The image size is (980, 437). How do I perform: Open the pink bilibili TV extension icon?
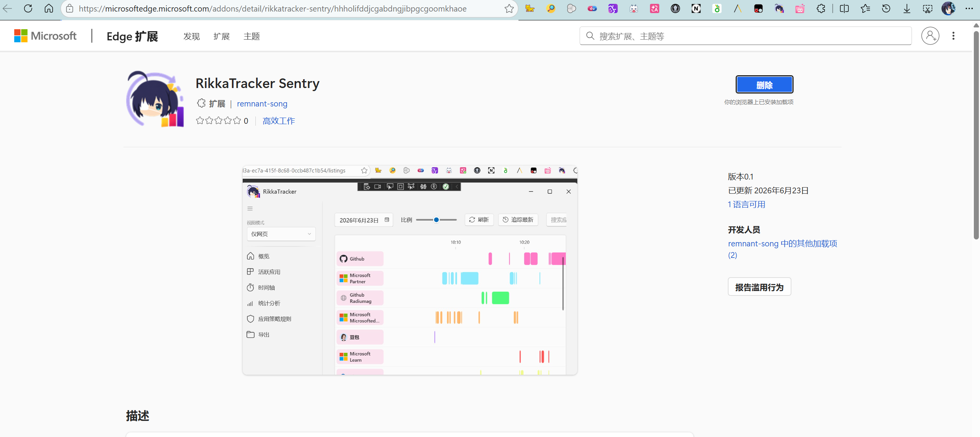[x=800, y=8]
